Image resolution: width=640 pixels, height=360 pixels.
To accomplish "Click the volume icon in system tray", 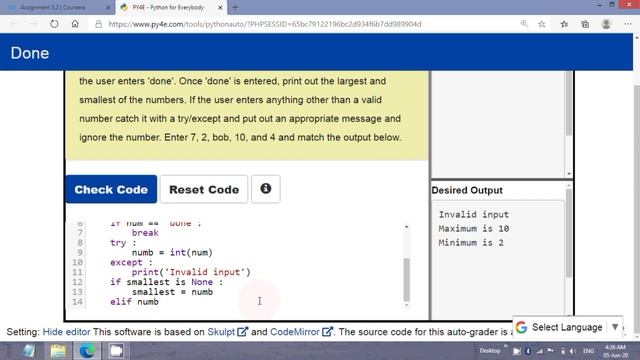I will click(572, 351).
